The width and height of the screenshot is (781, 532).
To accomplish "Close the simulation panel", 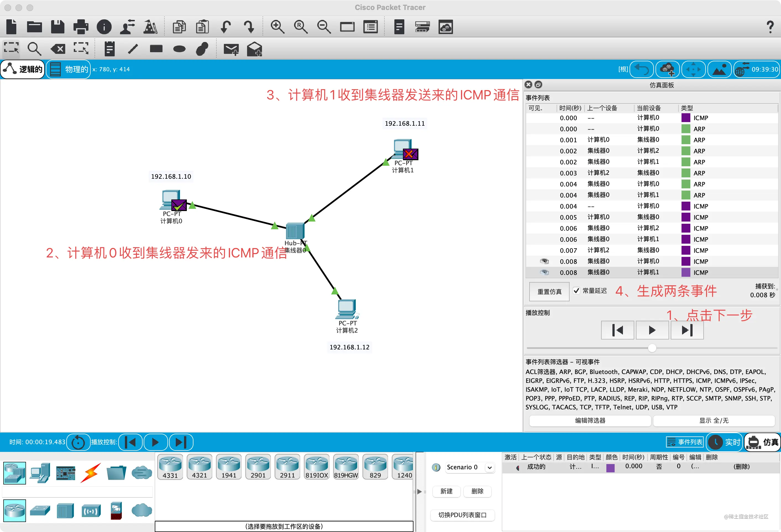I will 528,85.
